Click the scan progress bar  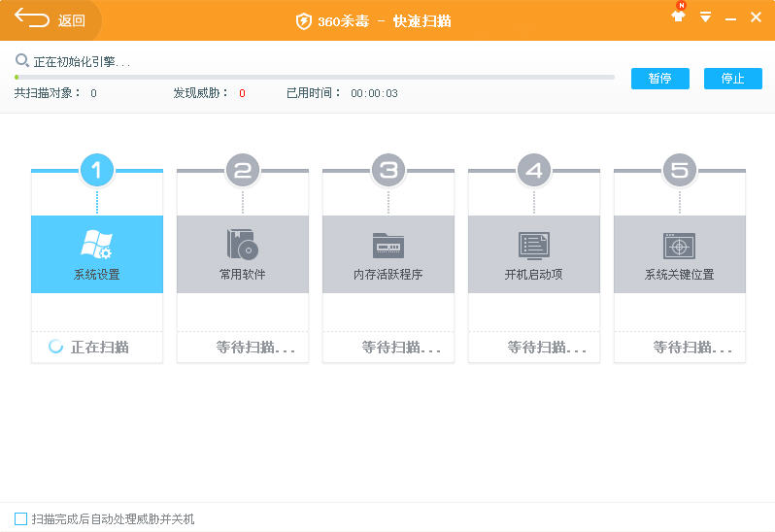(x=315, y=77)
